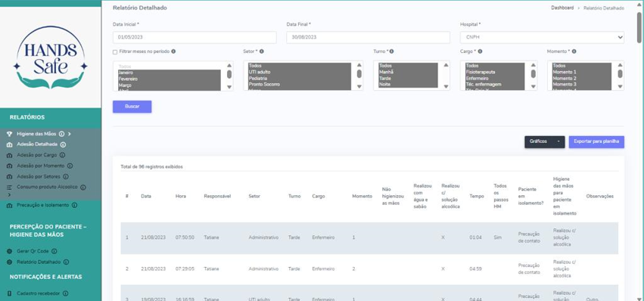
Task: Click down arrow of months list
Action: pos(229,87)
